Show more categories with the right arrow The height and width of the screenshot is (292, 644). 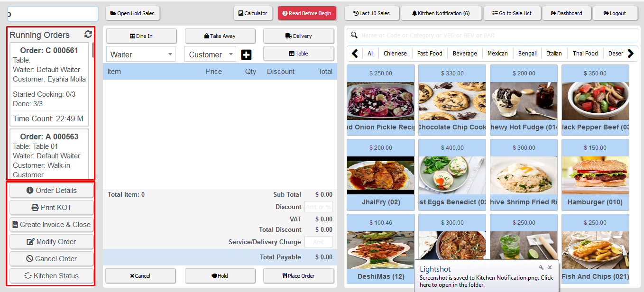[631, 54]
